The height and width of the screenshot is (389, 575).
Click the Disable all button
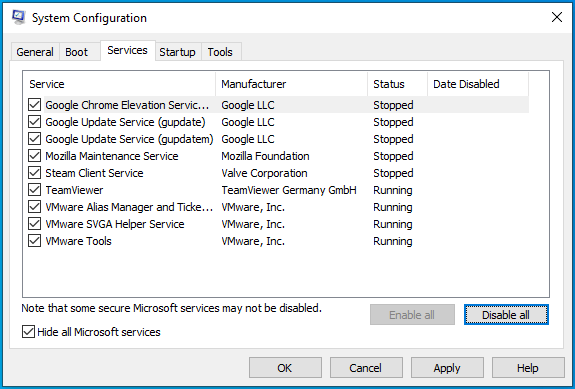(506, 315)
